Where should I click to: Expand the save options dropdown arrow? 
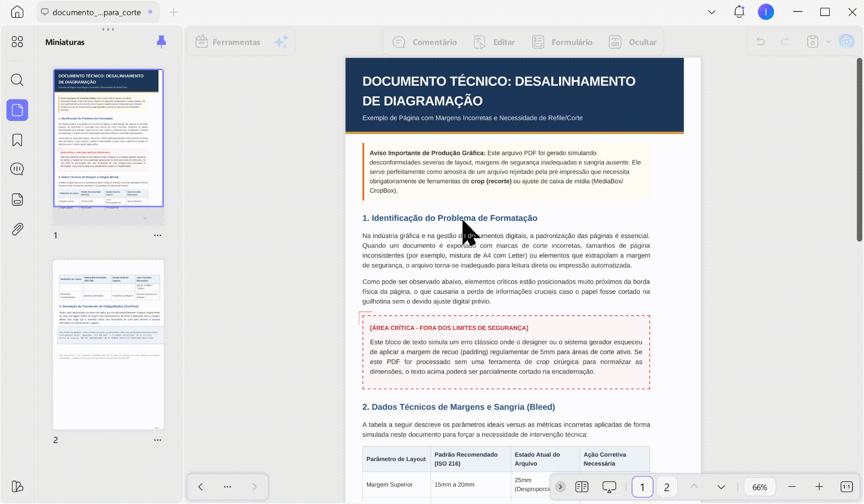(828, 42)
